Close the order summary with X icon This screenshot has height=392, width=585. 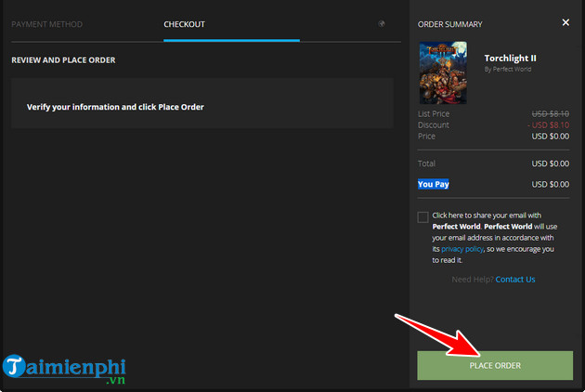click(565, 23)
